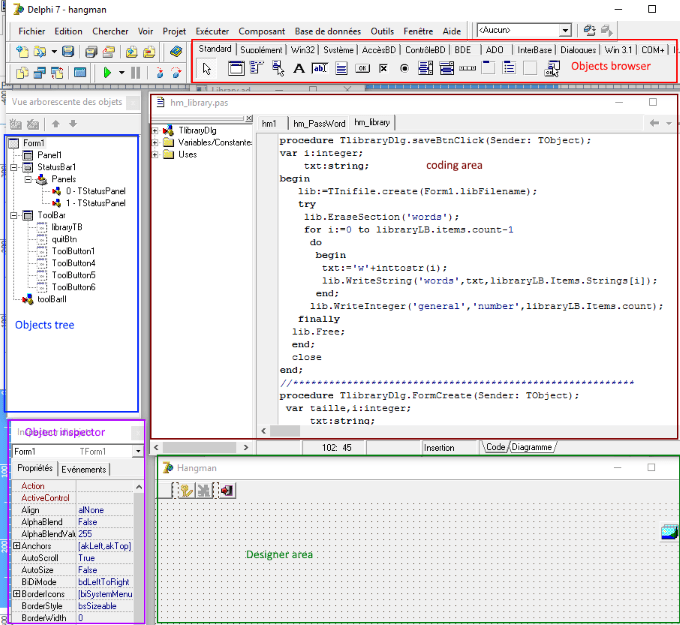Select the RadioButton component in palette
Image resolution: width=680 pixels, height=625 pixels.
(405, 69)
